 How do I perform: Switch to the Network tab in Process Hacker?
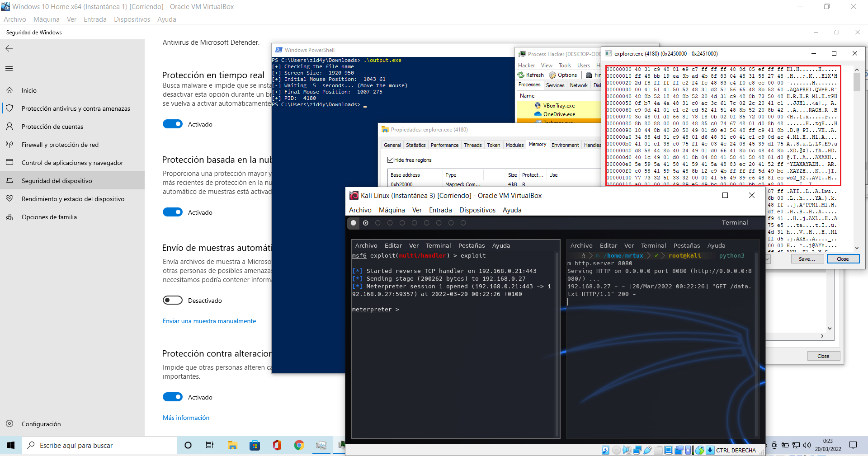(579, 85)
